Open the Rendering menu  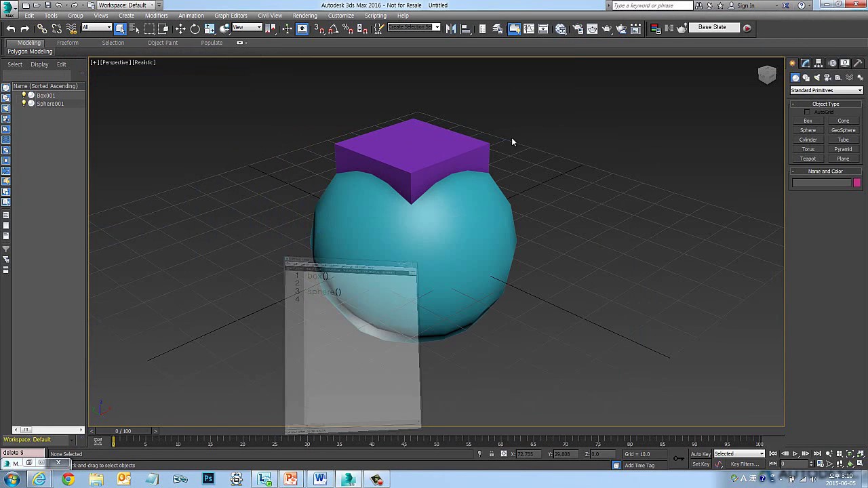point(305,16)
